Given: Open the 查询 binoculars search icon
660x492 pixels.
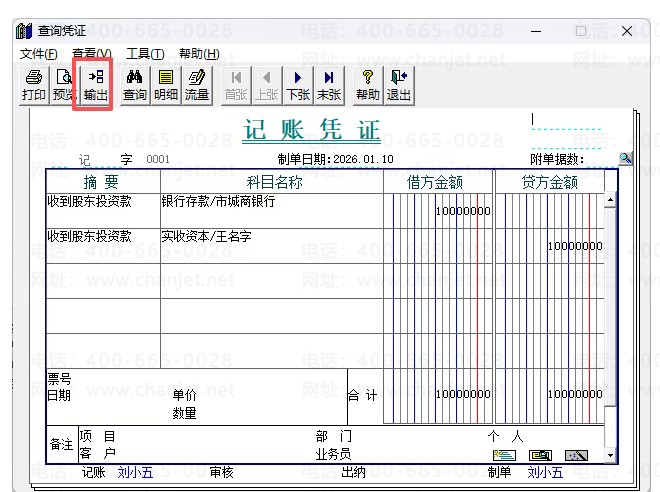Looking at the screenshot, I should pos(135,85).
